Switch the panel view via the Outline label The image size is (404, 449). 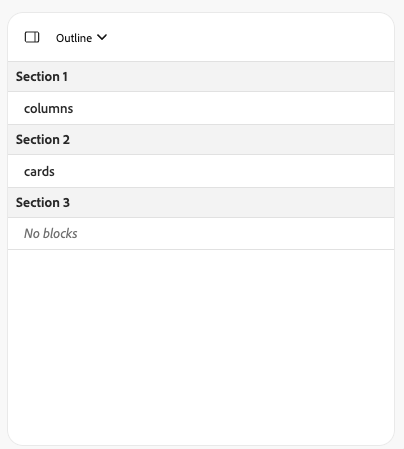coord(74,38)
